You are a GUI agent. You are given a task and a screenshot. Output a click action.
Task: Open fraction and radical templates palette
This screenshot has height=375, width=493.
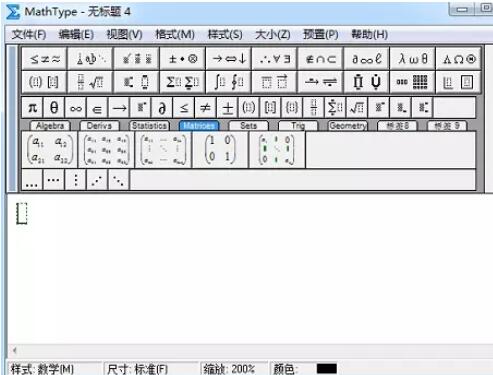(90, 82)
